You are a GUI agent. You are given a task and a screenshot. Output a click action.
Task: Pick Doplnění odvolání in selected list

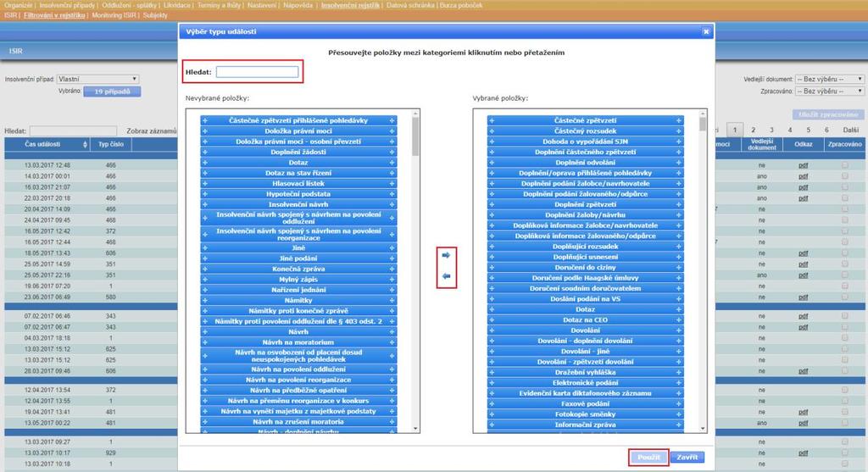click(585, 163)
